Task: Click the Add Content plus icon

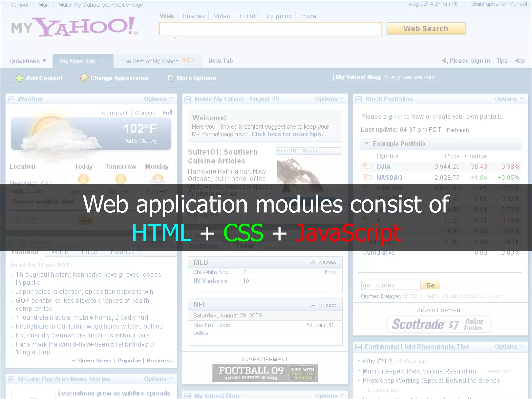Action: coord(19,78)
